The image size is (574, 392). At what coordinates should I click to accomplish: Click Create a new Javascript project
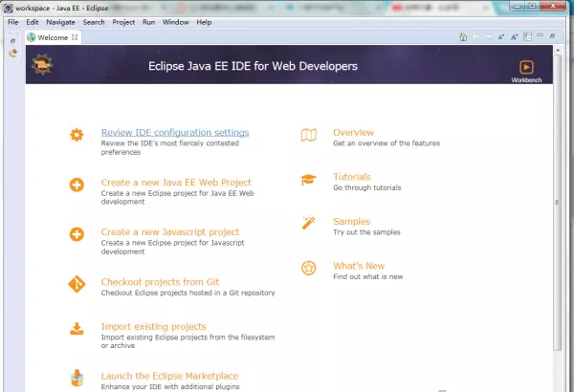point(170,232)
